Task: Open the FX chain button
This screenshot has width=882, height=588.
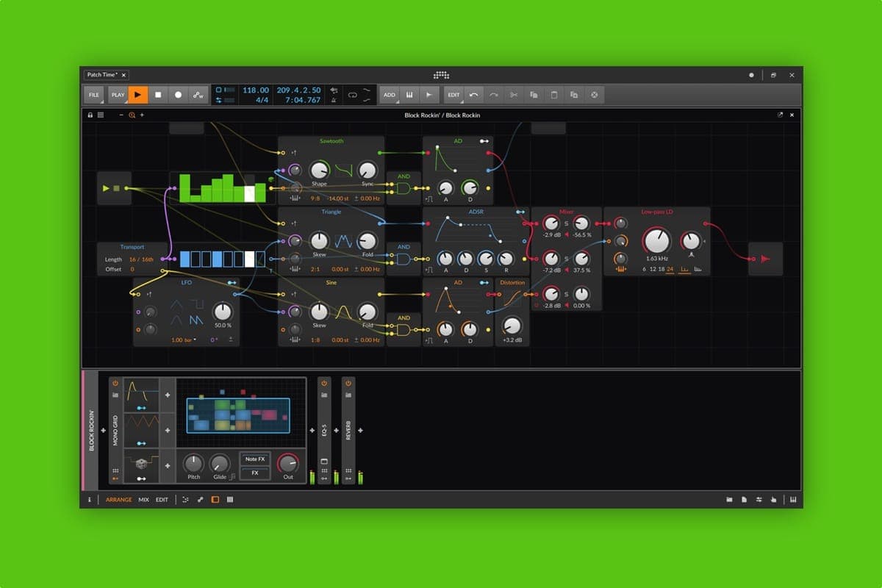Action: [x=255, y=473]
